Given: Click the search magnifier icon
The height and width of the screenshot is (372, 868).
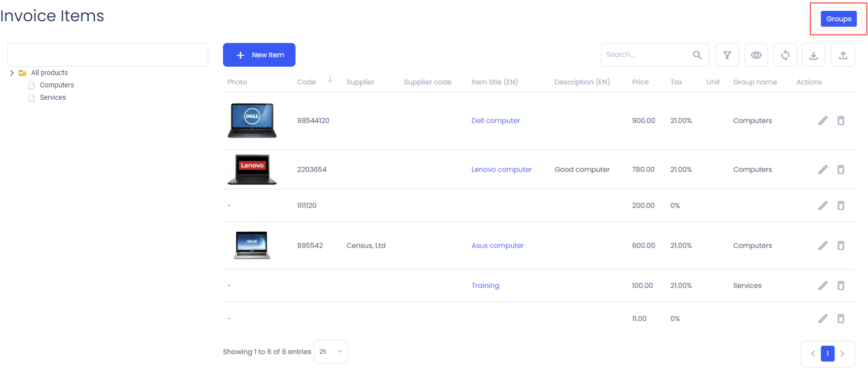Looking at the screenshot, I should (697, 55).
